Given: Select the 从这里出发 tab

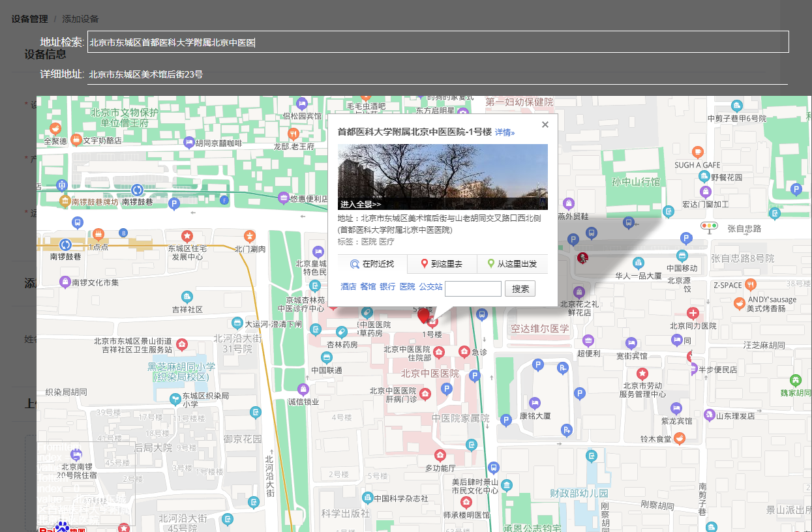Looking at the screenshot, I should 512,264.
